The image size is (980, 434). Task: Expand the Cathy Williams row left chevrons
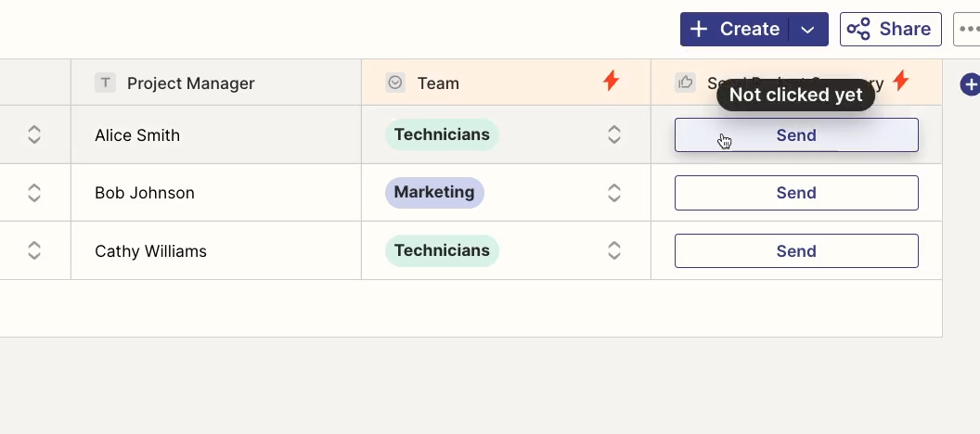pyautogui.click(x=34, y=250)
